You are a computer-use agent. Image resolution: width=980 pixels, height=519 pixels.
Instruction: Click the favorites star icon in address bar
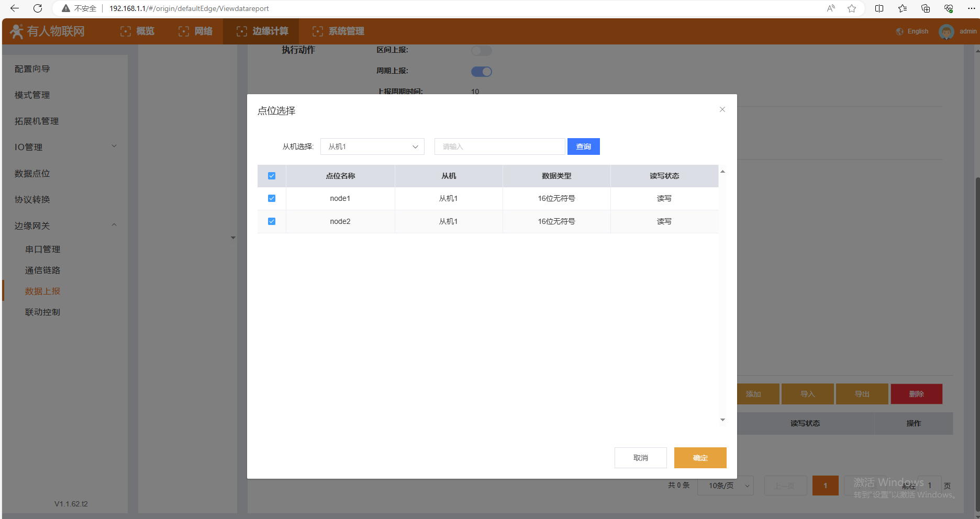(852, 8)
